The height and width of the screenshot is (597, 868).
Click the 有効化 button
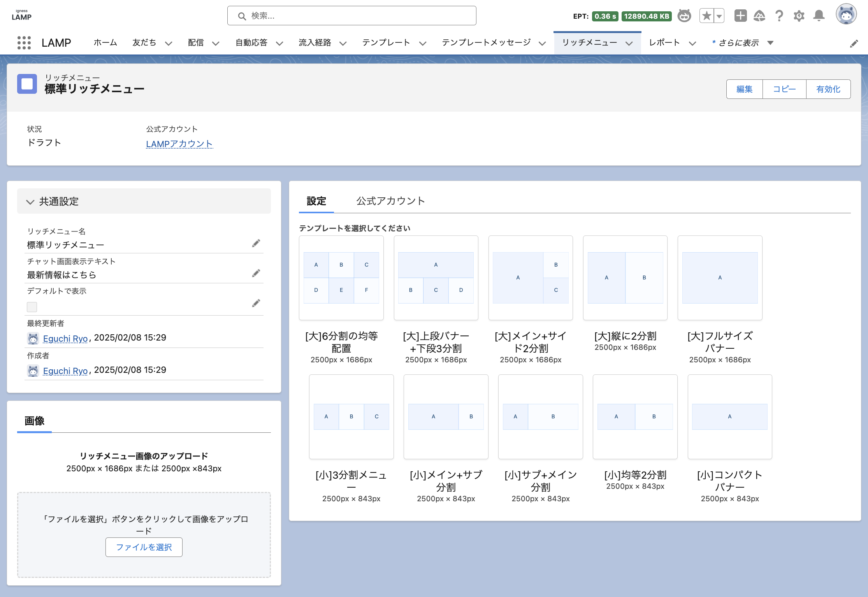coord(828,89)
